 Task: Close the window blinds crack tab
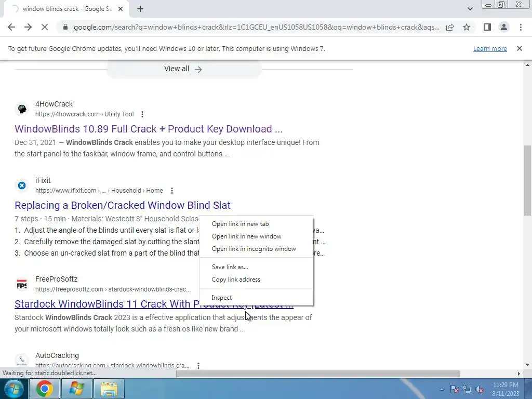click(121, 9)
